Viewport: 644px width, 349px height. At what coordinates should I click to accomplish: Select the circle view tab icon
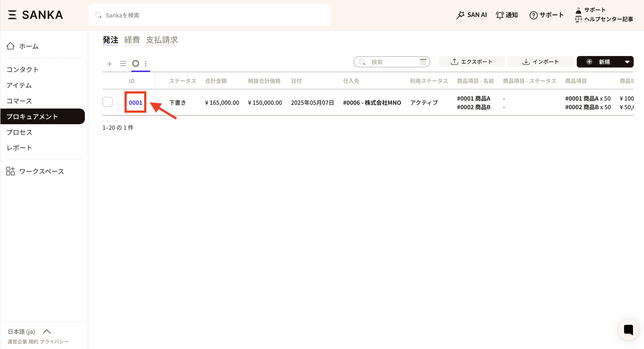pos(136,64)
